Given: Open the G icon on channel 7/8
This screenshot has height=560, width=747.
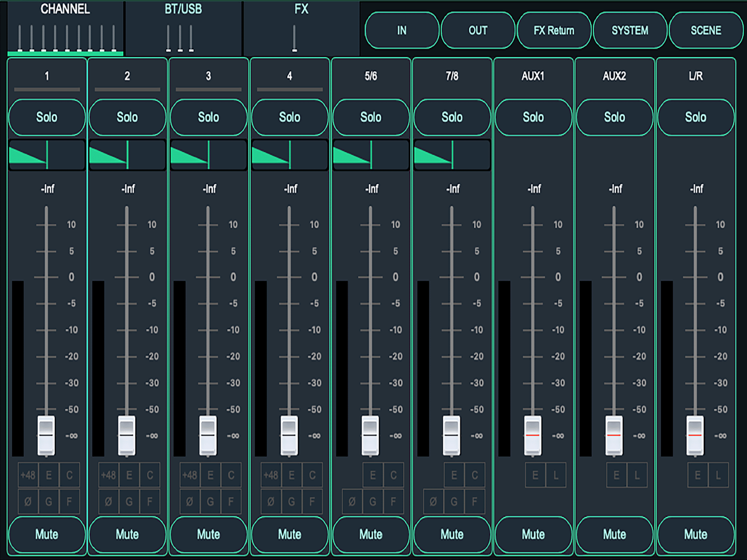Looking at the screenshot, I should (x=454, y=501).
